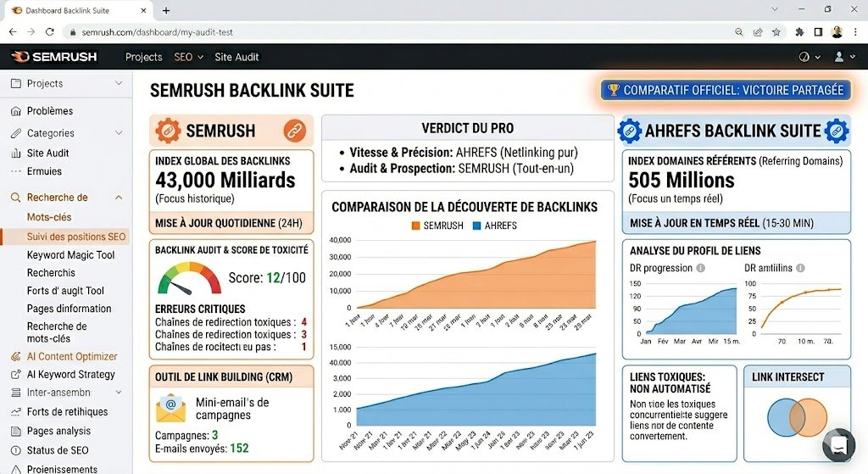Click the orange link chain icon in SEMRUSH card
The image size is (868, 474).
coord(295,131)
